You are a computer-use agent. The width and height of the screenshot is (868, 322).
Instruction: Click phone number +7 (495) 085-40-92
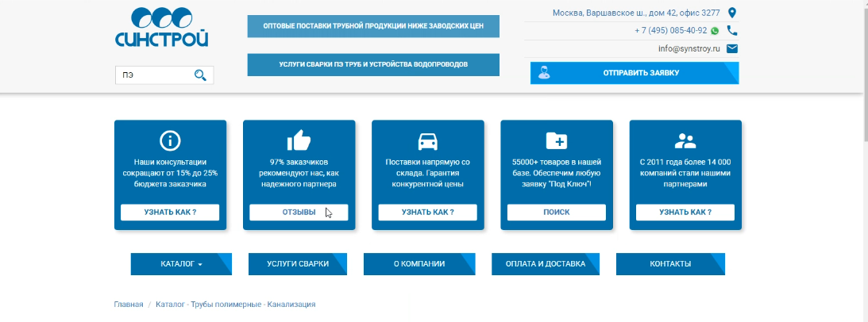[x=670, y=30]
